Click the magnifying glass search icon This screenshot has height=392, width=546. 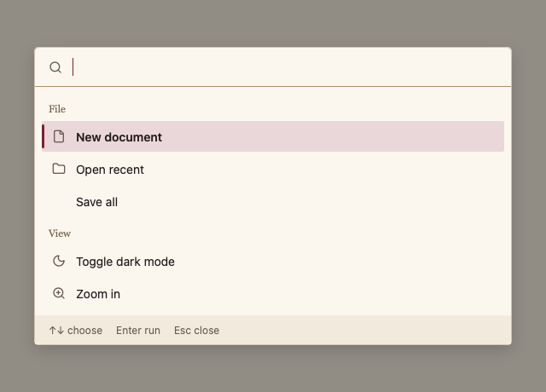point(55,67)
